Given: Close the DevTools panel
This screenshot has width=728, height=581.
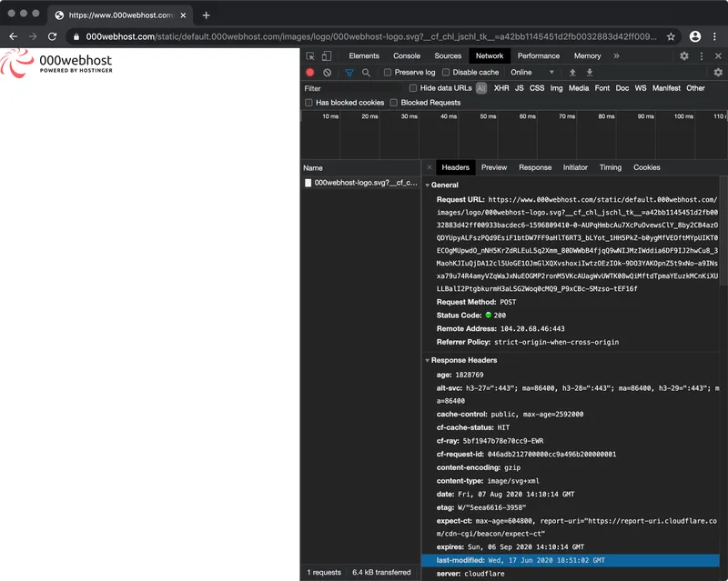Looking at the screenshot, I should tap(718, 56).
